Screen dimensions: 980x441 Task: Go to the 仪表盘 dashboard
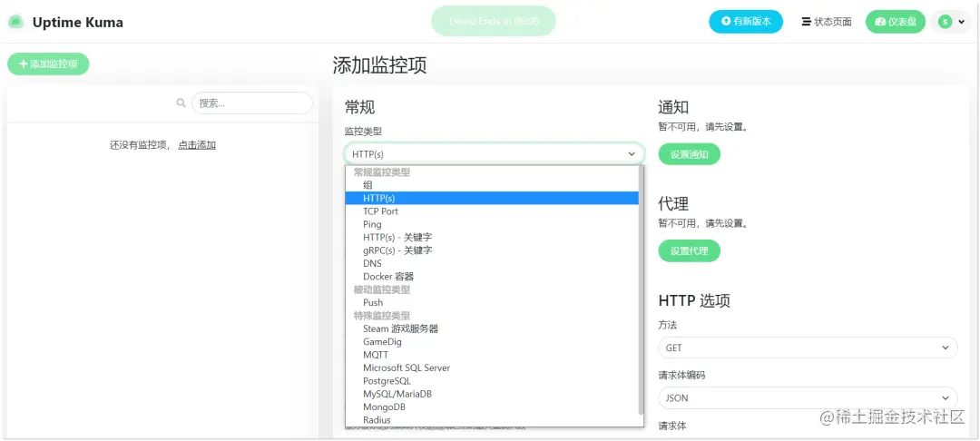pos(895,22)
